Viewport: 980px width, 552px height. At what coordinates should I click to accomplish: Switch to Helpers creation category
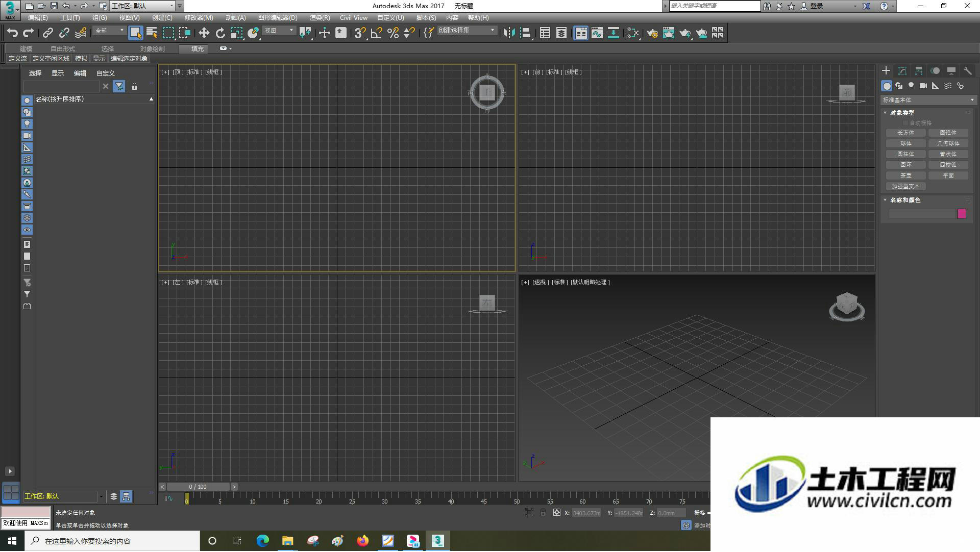tap(936, 86)
